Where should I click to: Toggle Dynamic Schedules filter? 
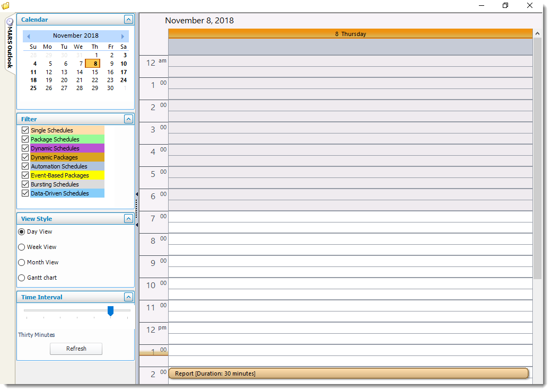click(25, 148)
